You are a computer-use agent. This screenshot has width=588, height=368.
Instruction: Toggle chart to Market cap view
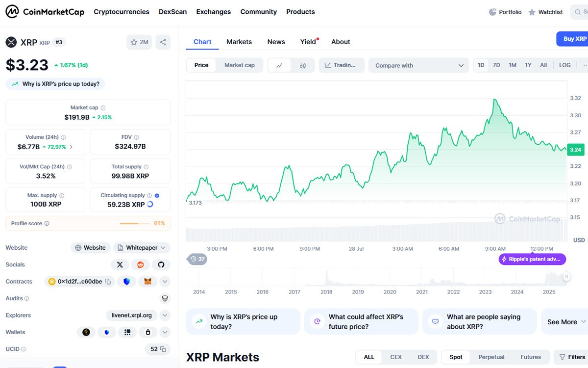click(239, 65)
